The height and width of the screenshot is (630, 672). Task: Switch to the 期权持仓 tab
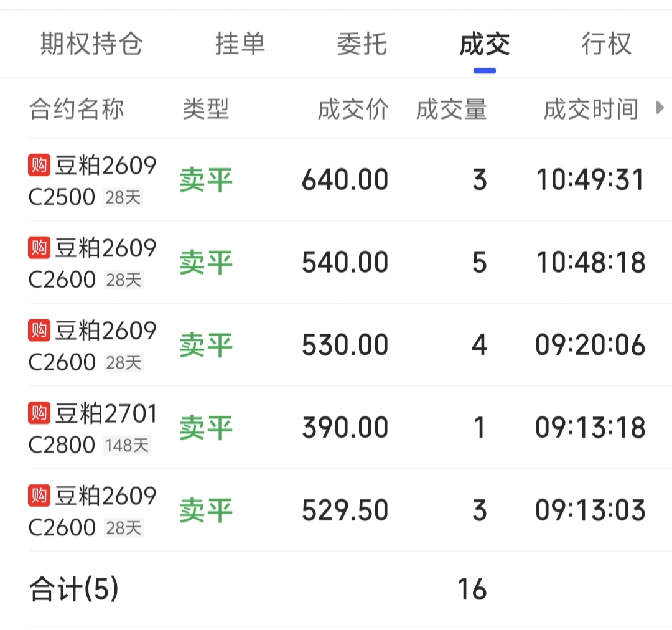[91, 44]
